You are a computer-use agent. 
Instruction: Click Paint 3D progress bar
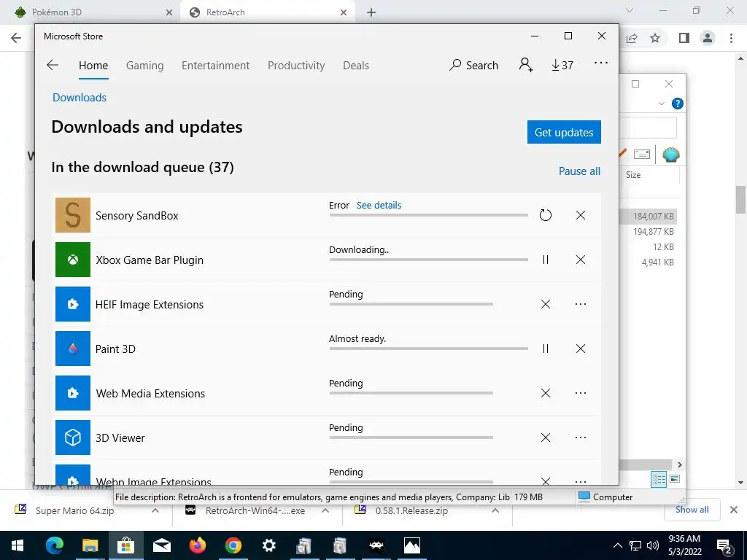coord(429,349)
